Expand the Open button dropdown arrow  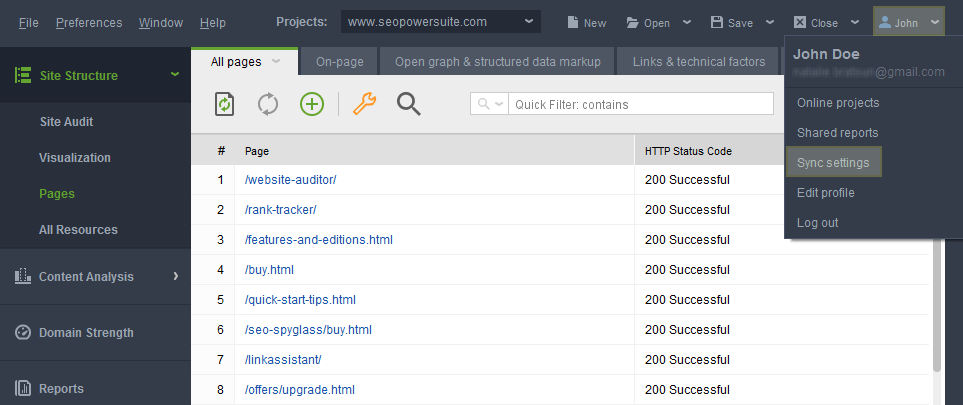coord(687,22)
